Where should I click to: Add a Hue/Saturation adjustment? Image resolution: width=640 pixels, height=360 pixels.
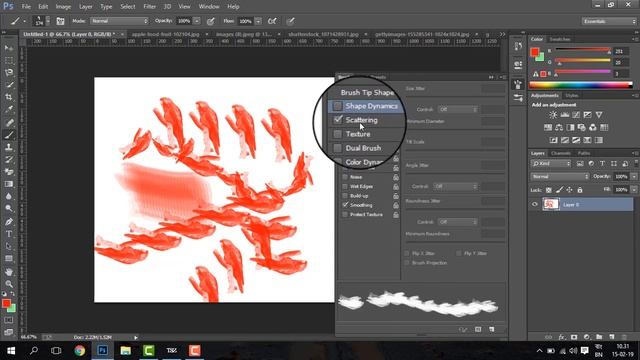click(x=548, y=127)
